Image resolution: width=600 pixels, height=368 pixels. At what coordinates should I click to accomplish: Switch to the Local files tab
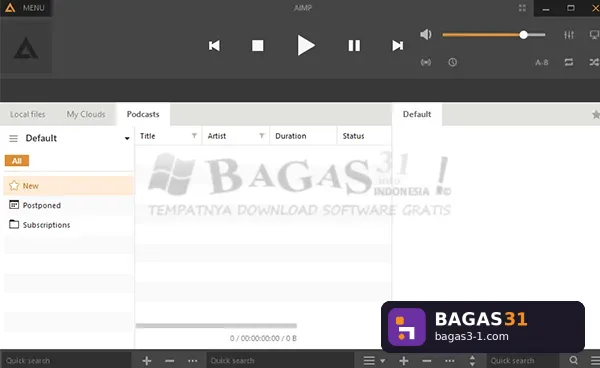pyautogui.click(x=28, y=114)
